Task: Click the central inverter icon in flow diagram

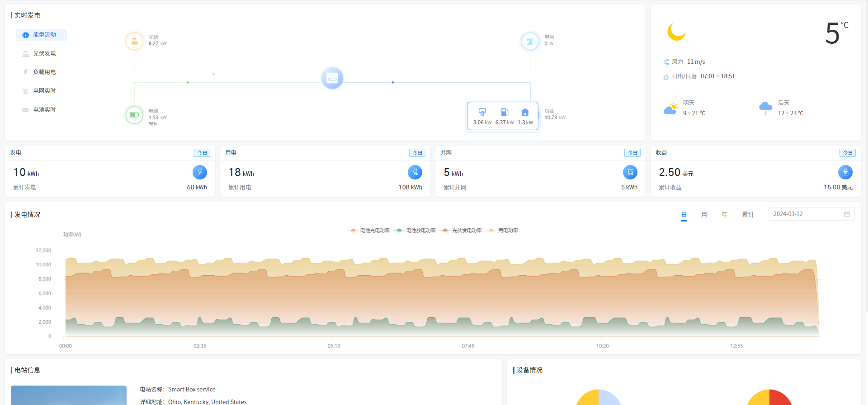Action: coord(332,79)
